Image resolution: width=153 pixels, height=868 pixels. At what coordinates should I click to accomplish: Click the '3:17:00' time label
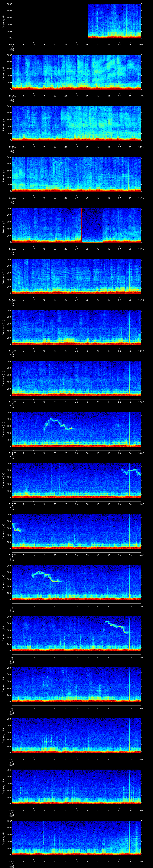point(12,453)
